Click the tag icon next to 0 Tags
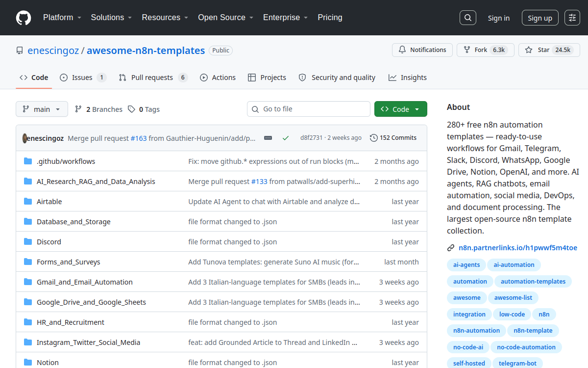 131,109
